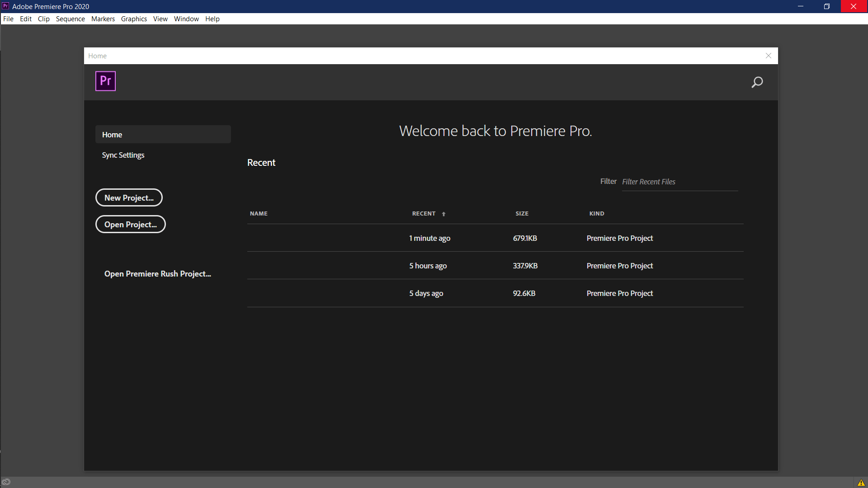Open the File menu
The height and width of the screenshot is (488, 868).
coord(8,19)
